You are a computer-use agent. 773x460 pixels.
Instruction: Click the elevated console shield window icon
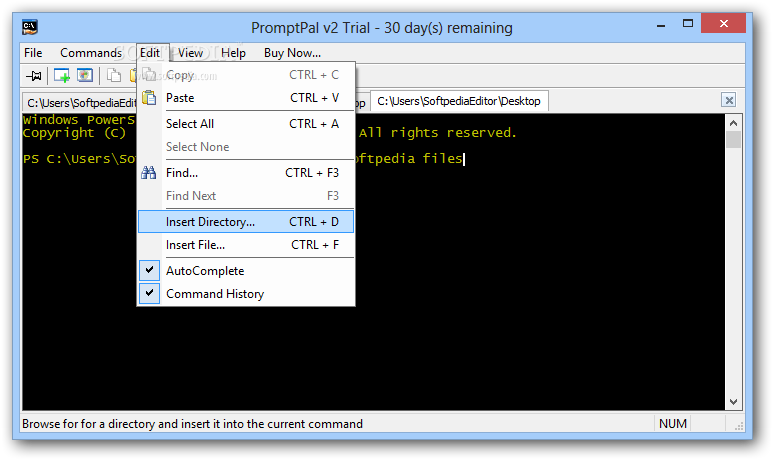pyautogui.click(x=85, y=75)
